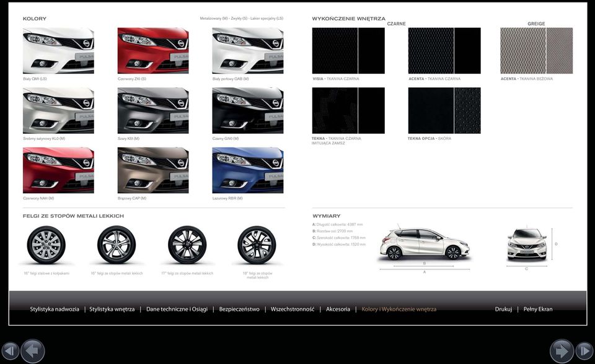Jump to the last page with the skip-forward button
Screen dimensions: 595x364
[584, 351]
